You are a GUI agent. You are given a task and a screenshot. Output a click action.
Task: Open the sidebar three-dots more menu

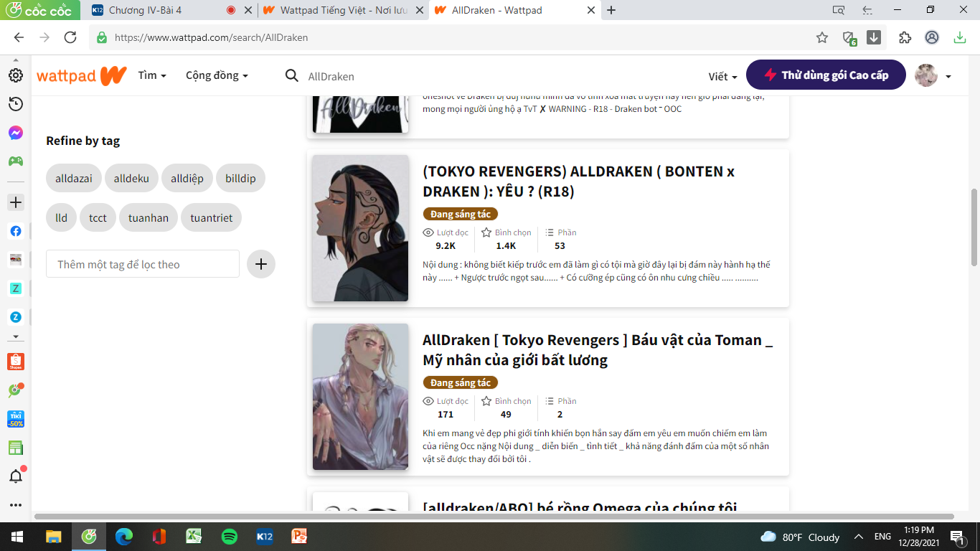[x=16, y=505]
